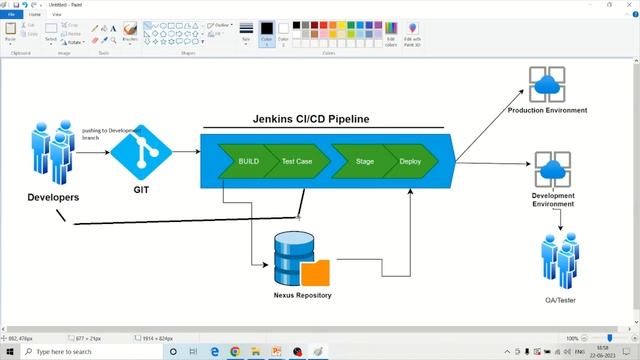Click the rectangular Select tool button

tap(51, 29)
